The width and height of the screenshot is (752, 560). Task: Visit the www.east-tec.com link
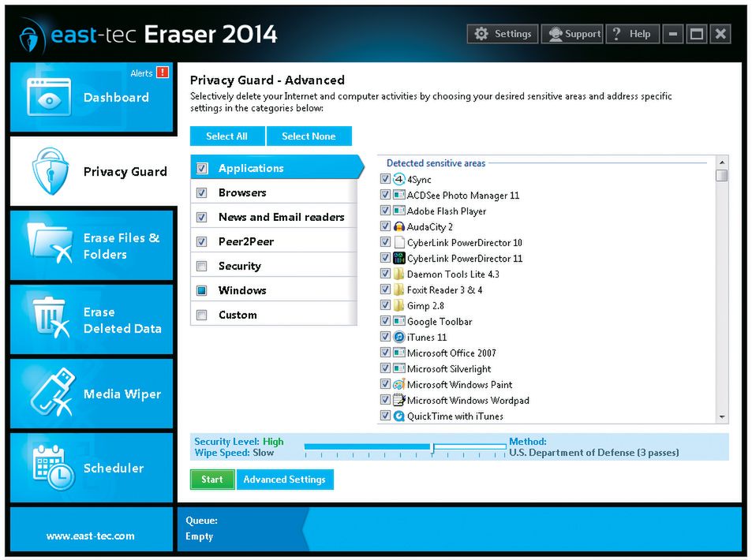tap(91, 536)
